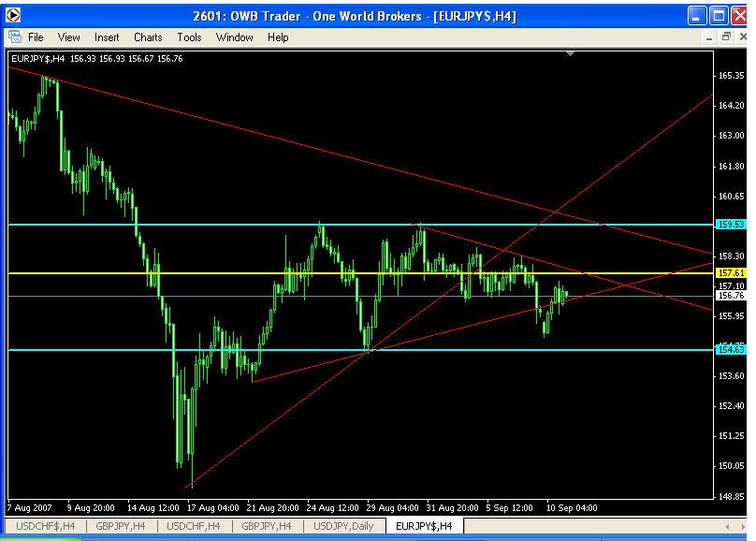Open the Help menu
This screenshot has height=541, width=756.
click(x=278, y=37)
